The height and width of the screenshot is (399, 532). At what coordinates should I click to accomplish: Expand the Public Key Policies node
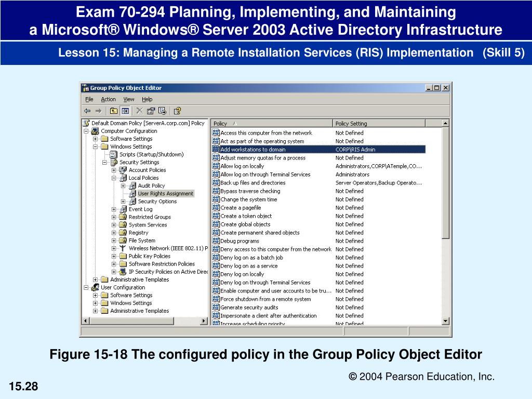pos(114,257)
